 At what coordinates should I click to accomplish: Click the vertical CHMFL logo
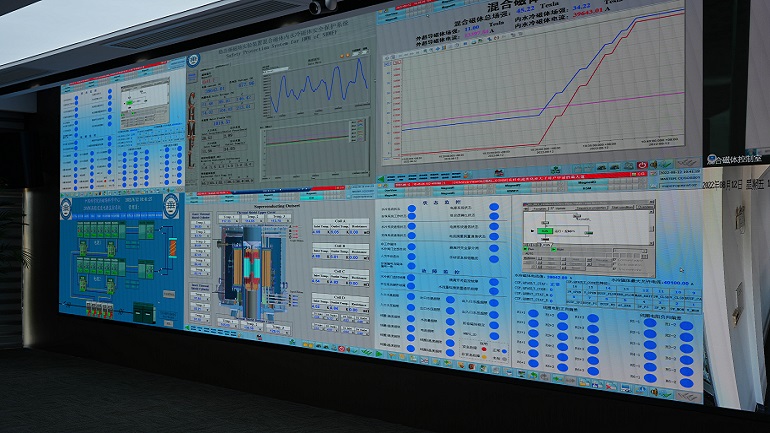click(x=193, y=126)
